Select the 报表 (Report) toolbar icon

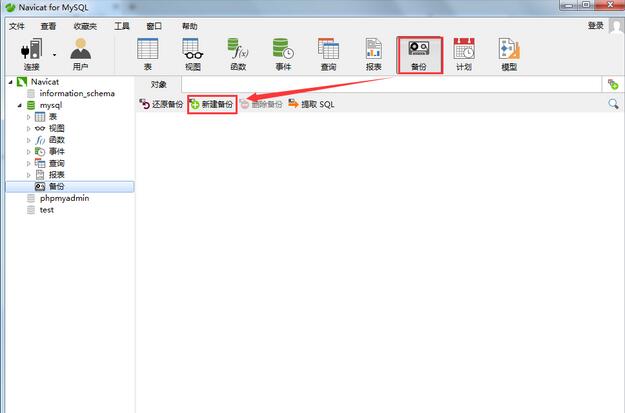click(x=373, y=54)
